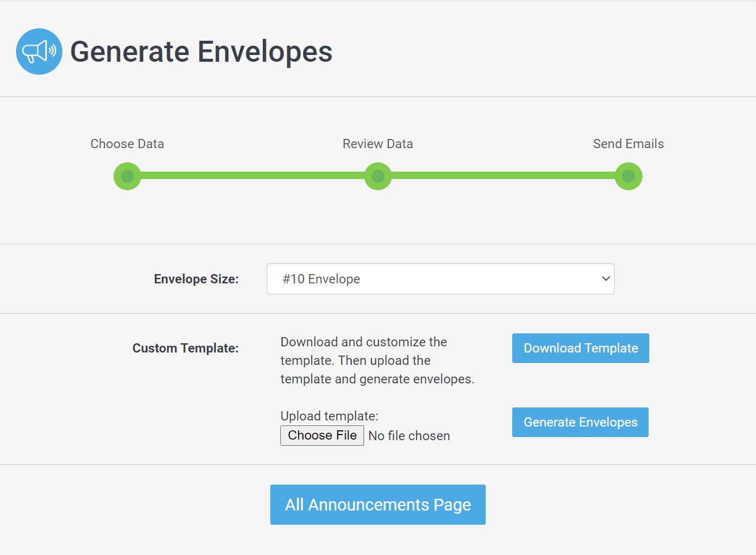This screenshot has width=756, height=555.
Task: Click the 'No file chosen' text
Action: (409, 436)
